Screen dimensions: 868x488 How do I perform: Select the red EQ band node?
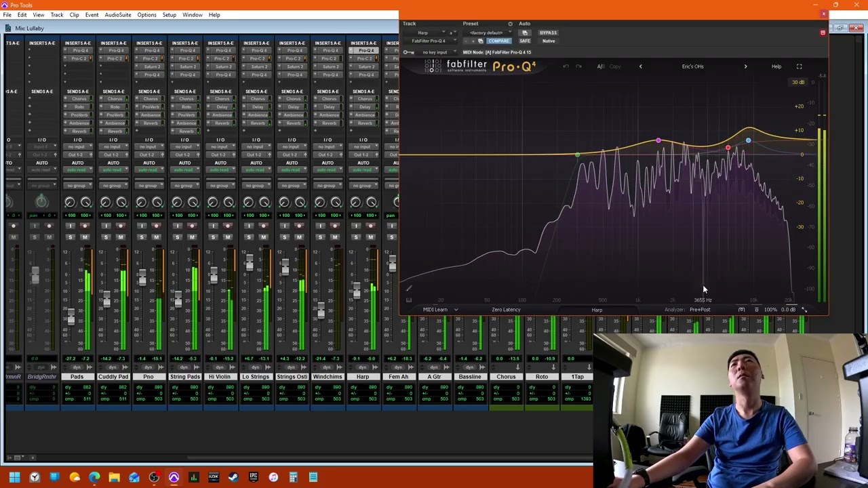tap(728, 148)
